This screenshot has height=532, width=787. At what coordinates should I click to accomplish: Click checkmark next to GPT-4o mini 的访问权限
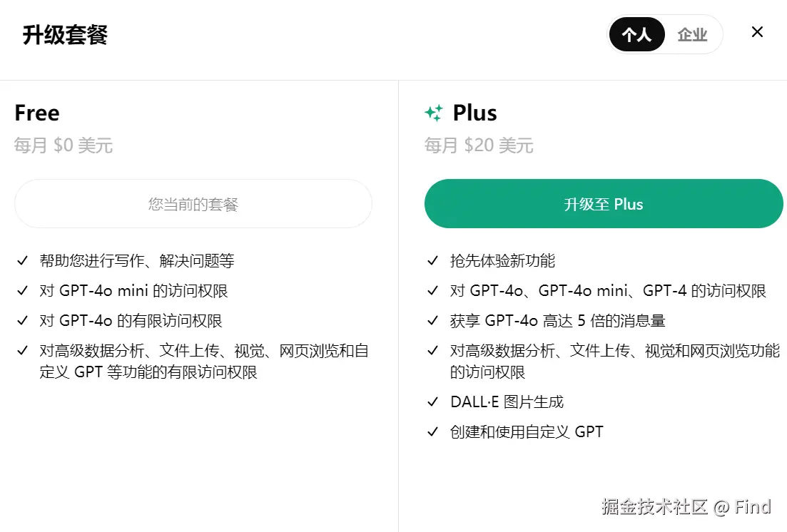22,291
